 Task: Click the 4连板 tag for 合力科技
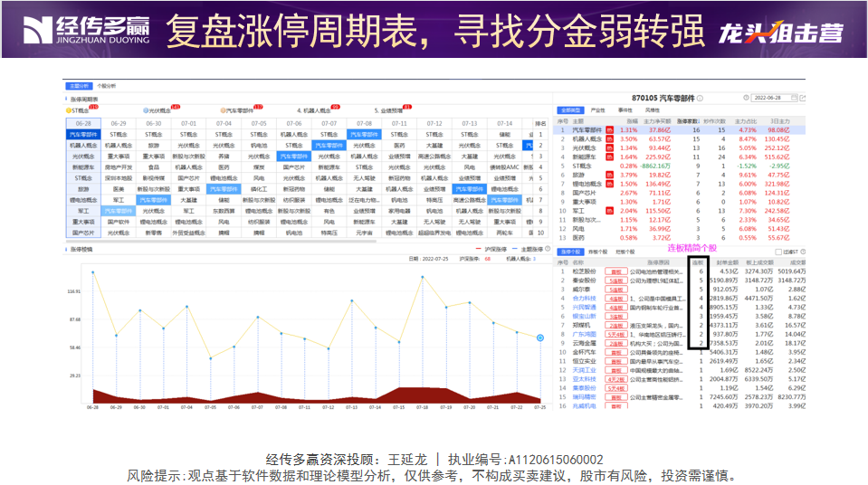click(615, 299)
